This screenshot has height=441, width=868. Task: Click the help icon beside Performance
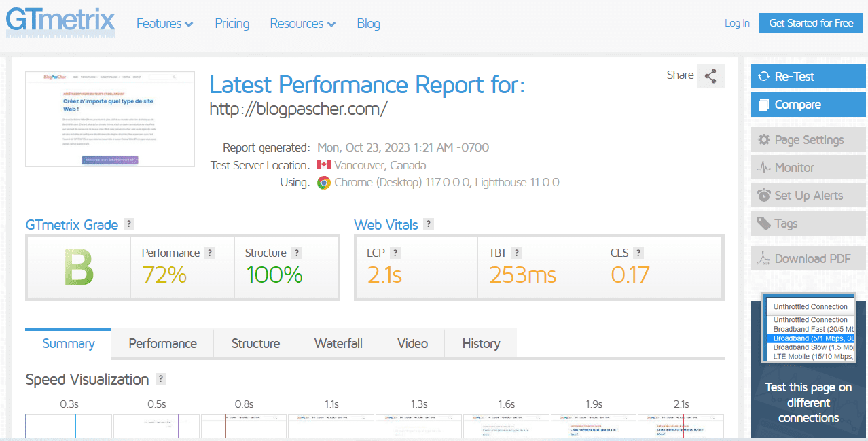click(210, 253)
